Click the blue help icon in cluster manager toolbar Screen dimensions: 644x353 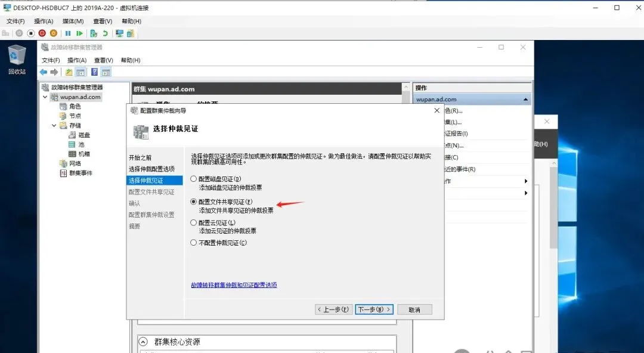click(93, 71)
